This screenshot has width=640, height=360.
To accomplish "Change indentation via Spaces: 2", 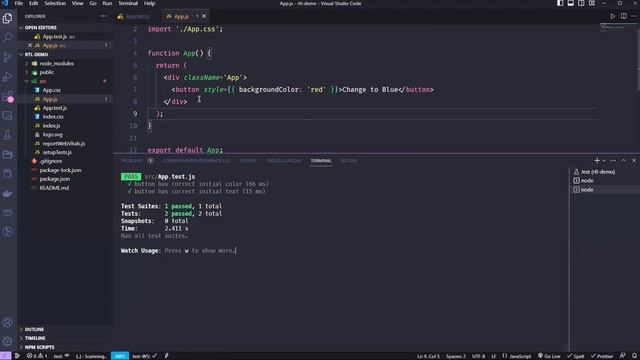I will coord(456,356).
